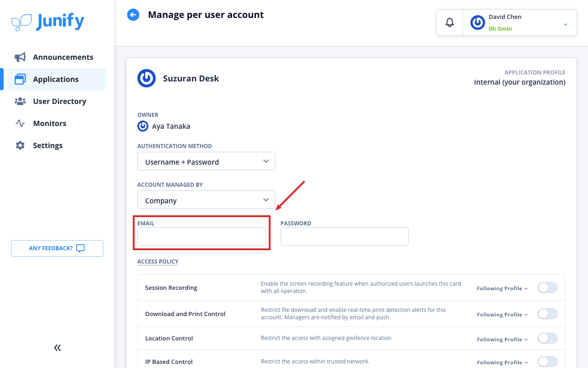Click the User Directory people icon
The height and width of the screenshot is (368, 588).
(20, 101)
